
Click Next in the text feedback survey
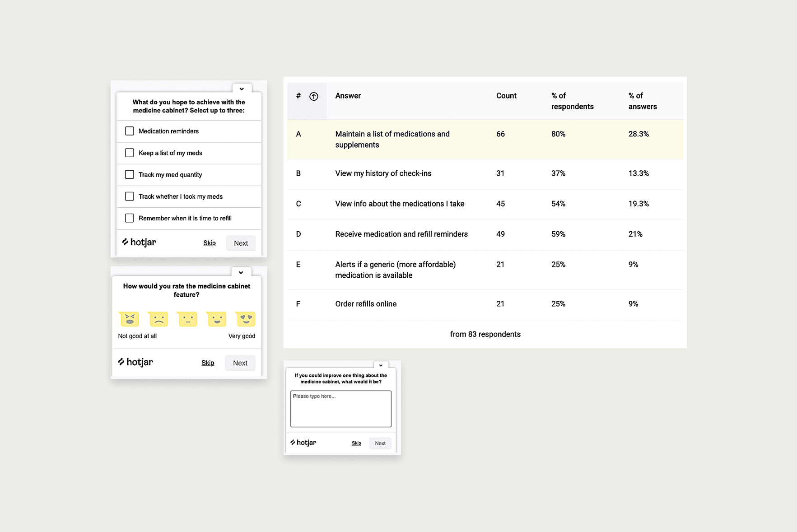point(380,443)
